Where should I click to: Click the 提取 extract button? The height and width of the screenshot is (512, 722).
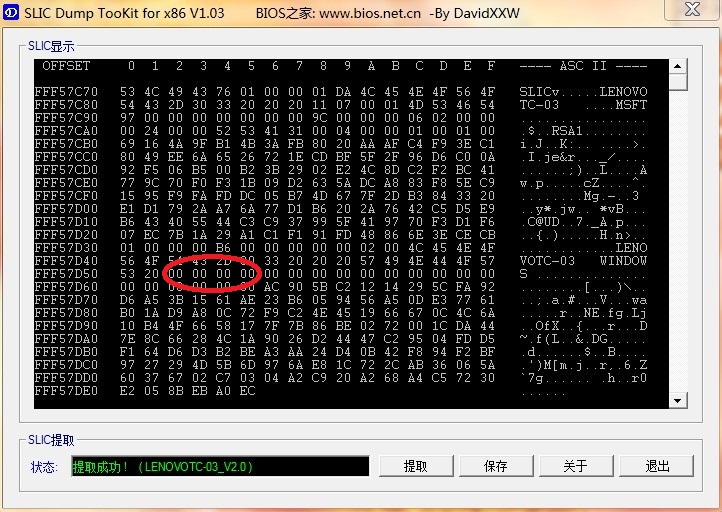click(416, 466)
